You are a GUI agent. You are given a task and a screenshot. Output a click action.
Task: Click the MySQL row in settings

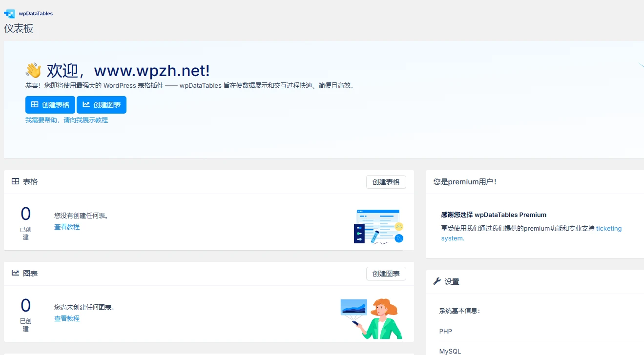(x=541, y=349)
